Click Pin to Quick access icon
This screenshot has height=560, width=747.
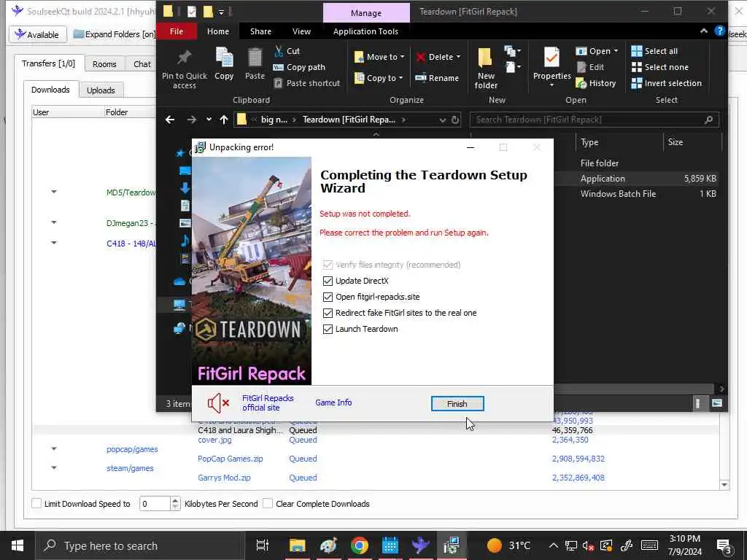[184, 58]
